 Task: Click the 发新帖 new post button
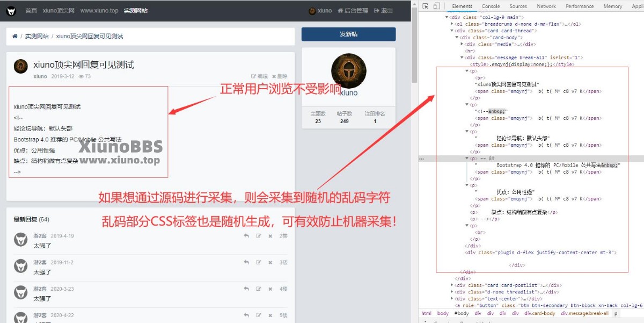coord(348,34)
